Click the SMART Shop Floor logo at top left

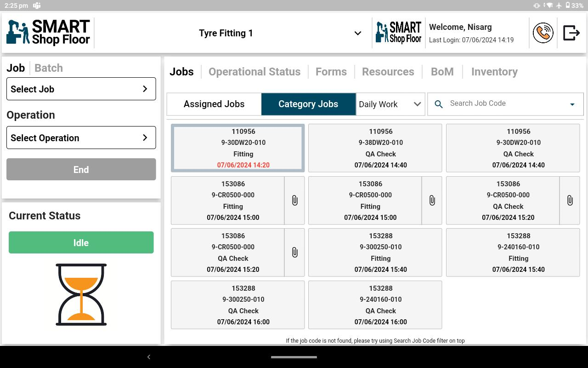[x=48, y=33]
